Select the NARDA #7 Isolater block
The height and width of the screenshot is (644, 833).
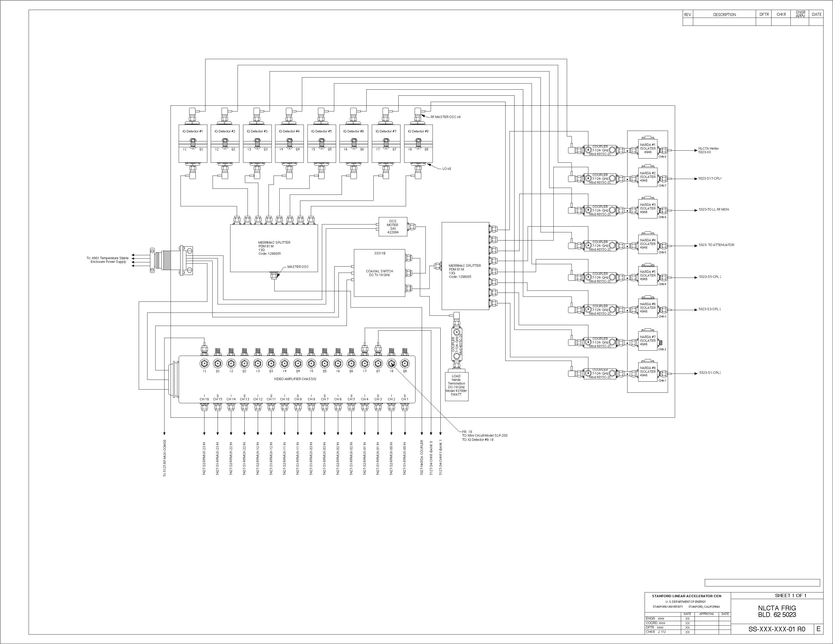coord(648,341)
